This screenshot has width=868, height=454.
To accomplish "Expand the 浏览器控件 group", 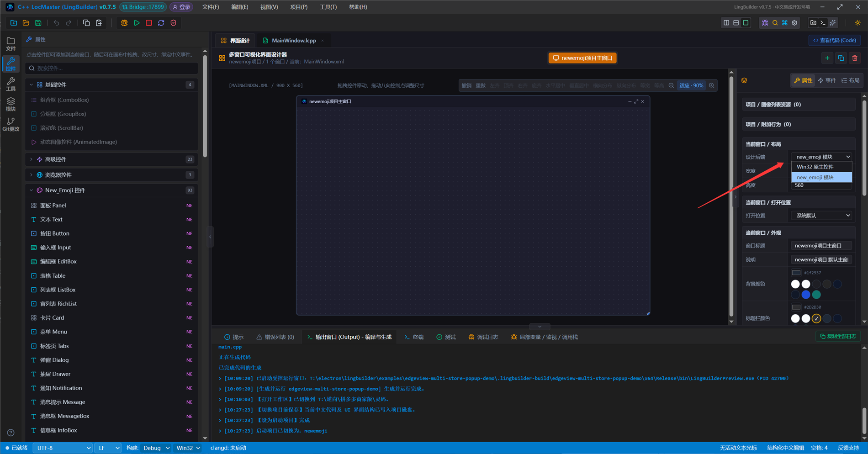I will coord(111,175).
